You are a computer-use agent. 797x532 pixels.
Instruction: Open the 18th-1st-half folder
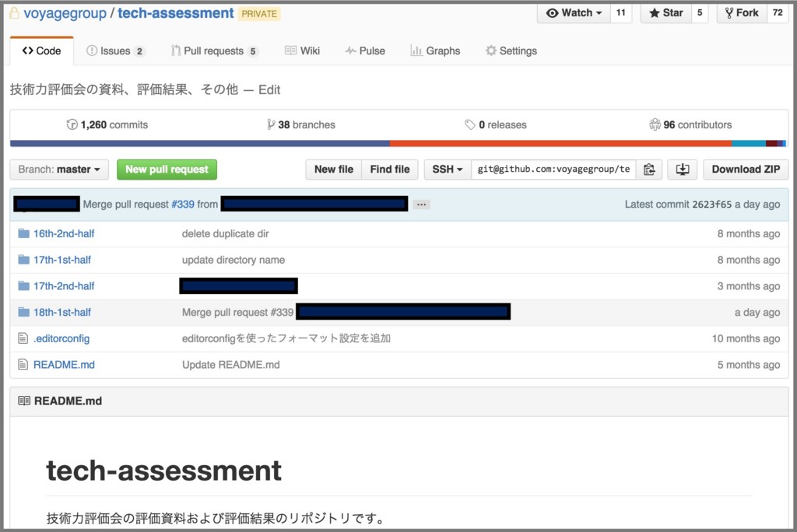point(62,312)
